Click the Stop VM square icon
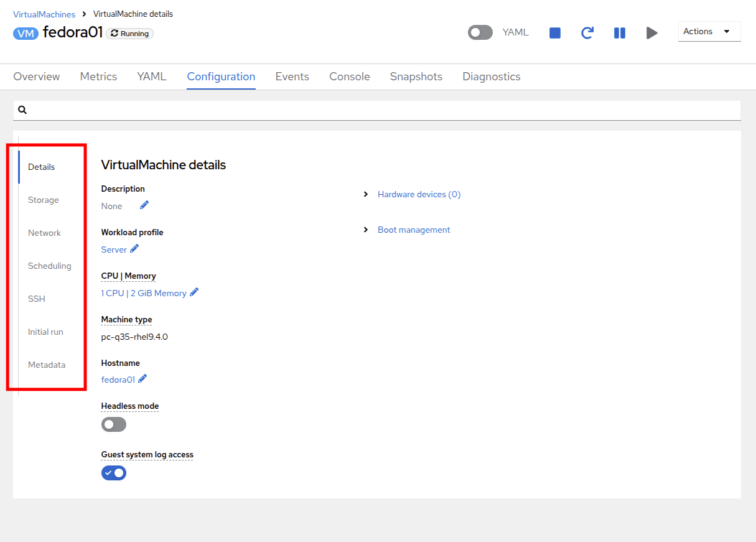This screenshot has width=756, height=542. 555,33
